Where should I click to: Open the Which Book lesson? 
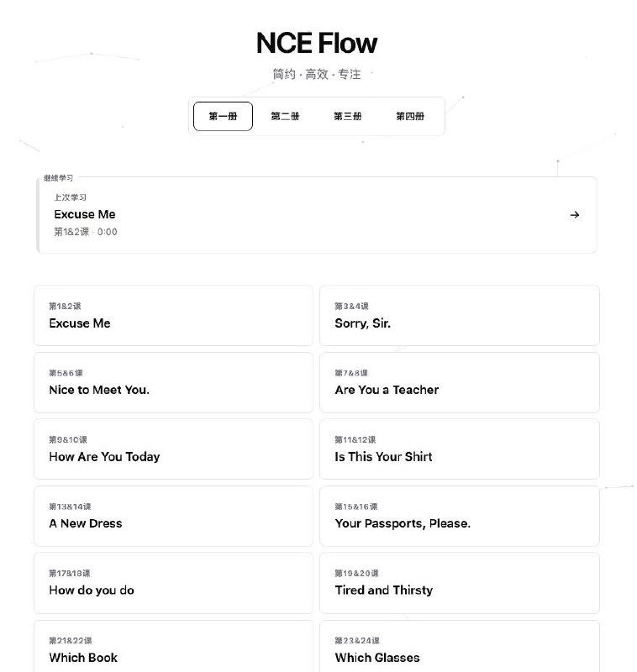pos(173,649)
